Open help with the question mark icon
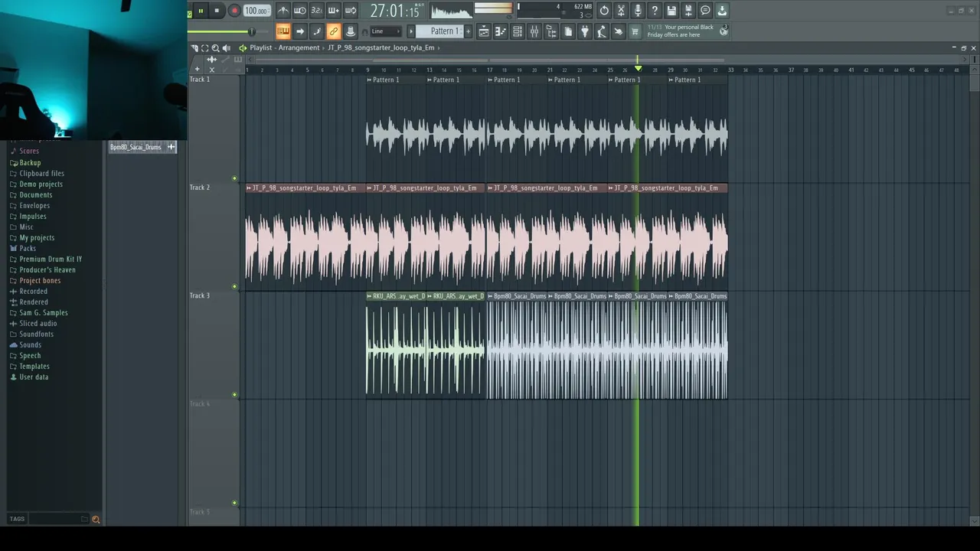Viewport: 980px width, 551px height. coord(655,11)
